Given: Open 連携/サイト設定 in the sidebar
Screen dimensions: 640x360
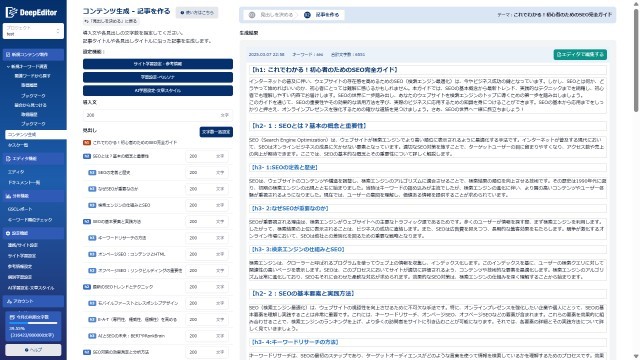Looking at the screenshot, I should (x=22, y=245).
